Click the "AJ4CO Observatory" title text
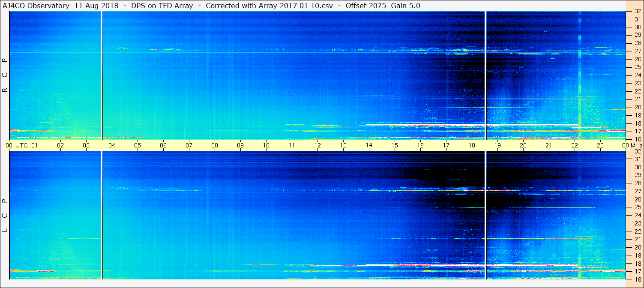 (x=36, y=6)
